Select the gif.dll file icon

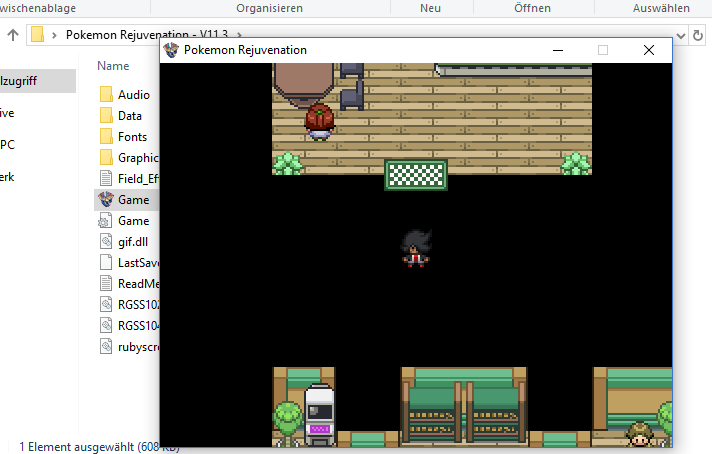106,242
